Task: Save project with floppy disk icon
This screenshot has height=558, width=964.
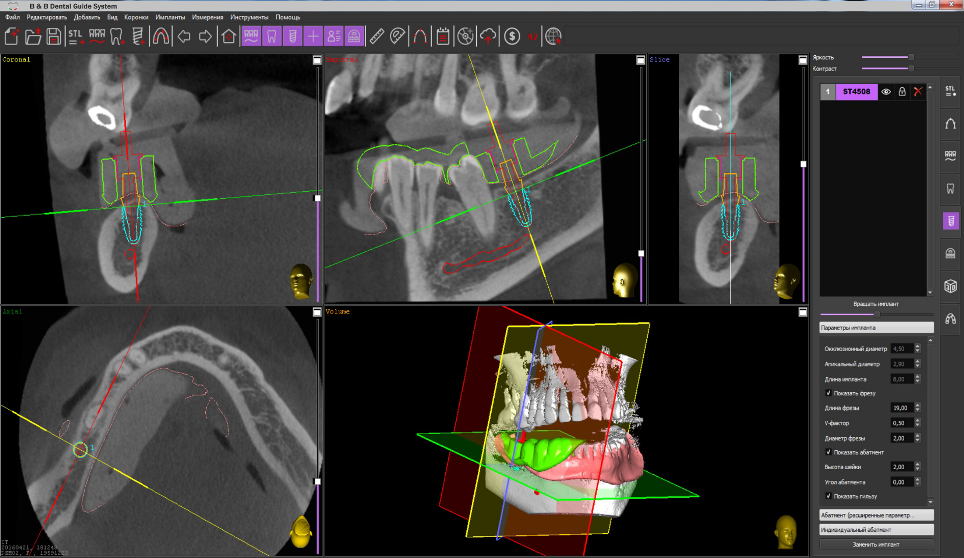Action: point(54,36)
